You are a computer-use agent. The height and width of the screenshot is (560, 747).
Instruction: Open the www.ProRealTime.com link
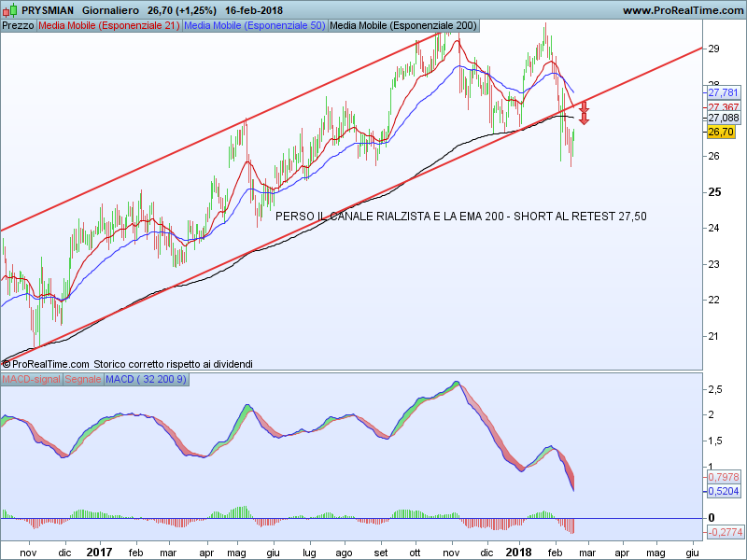pyautogui.click(x=682, y=9)
